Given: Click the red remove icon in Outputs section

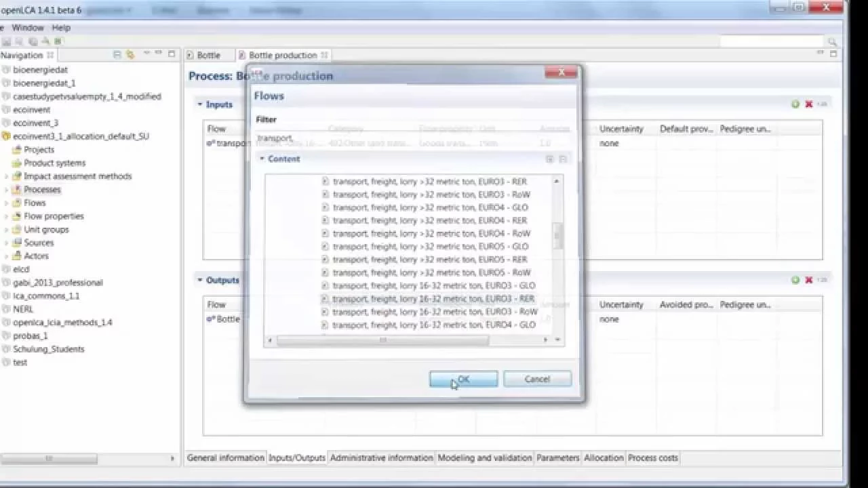Looking at the screenshot, I should pyautogui.click(x=808, y=280).
